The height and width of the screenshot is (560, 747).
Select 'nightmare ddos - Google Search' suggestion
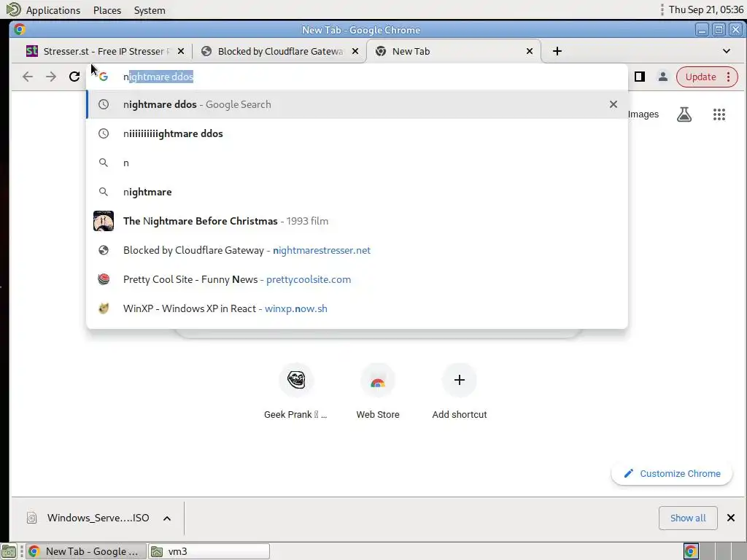357,104
